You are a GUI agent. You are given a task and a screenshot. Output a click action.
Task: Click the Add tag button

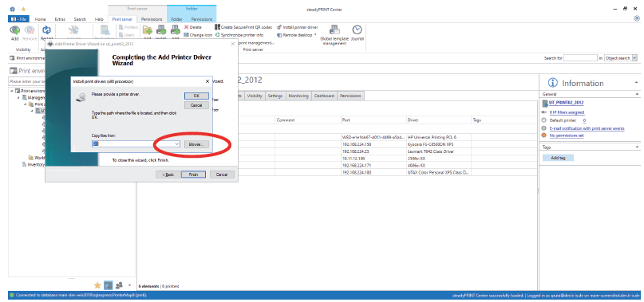[557, 158]
